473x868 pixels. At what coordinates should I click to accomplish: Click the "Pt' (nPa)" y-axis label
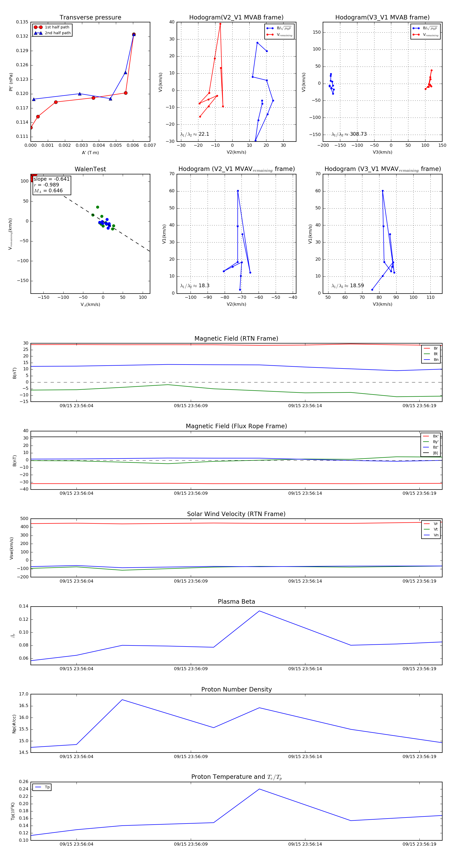[11, 82]
